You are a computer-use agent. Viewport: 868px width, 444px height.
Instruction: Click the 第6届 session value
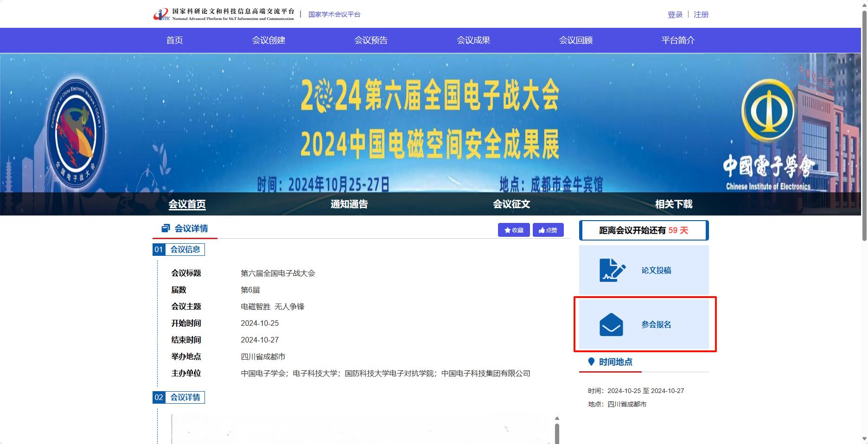tap(250, 290)
